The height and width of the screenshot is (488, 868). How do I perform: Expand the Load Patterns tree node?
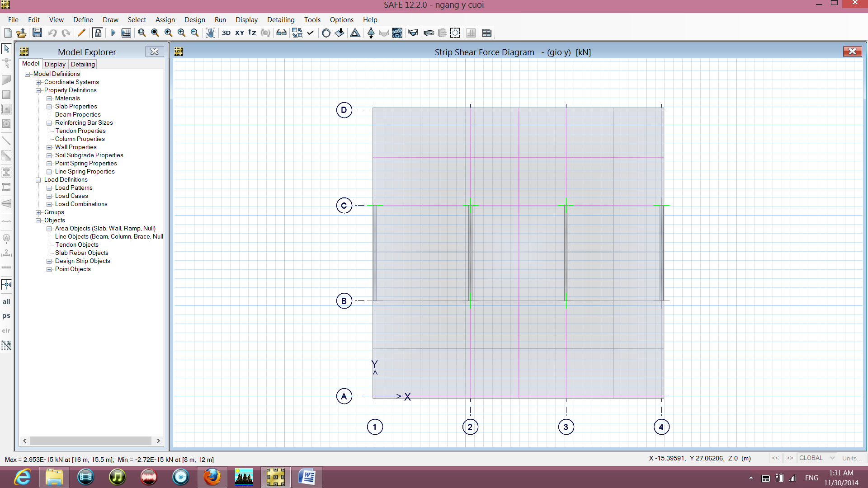pos(49,188)
